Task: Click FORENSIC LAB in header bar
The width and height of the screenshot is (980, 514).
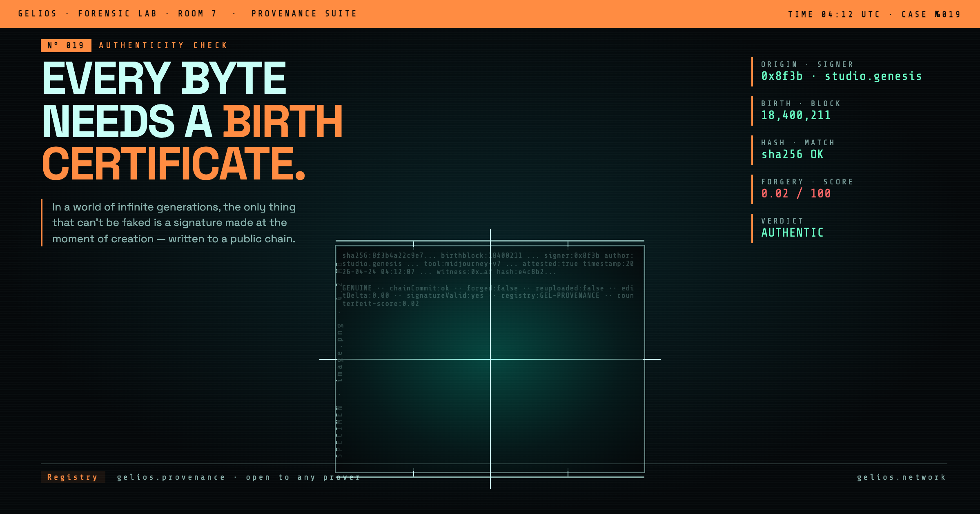Action: pos(118,14)
